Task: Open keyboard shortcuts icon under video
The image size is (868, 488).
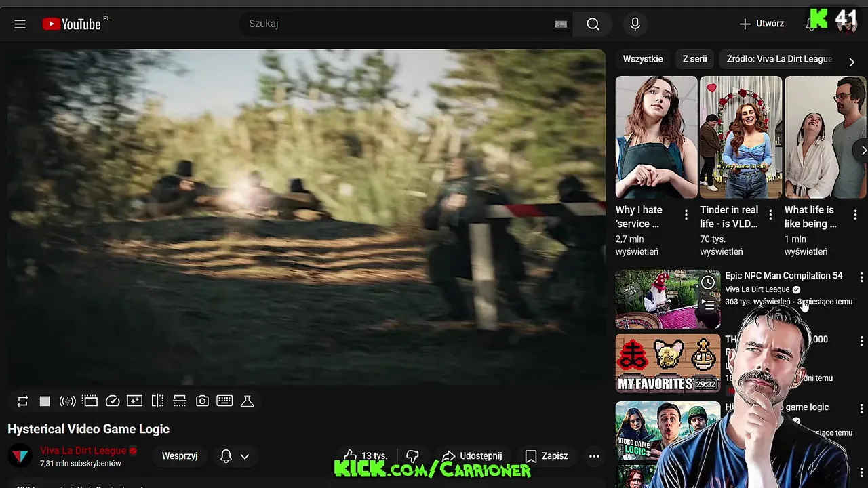Action: coord(224,401)
